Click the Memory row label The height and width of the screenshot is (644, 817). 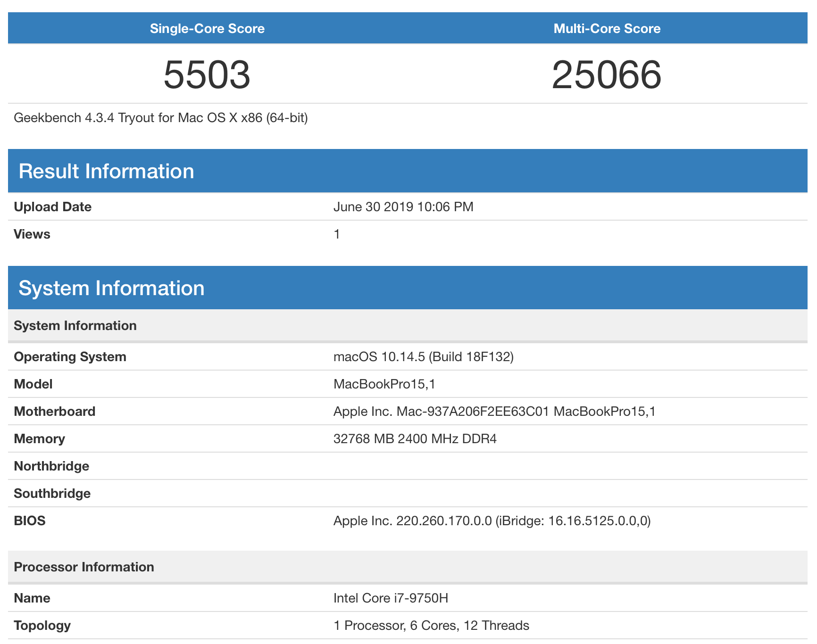(x=40, y=439)
